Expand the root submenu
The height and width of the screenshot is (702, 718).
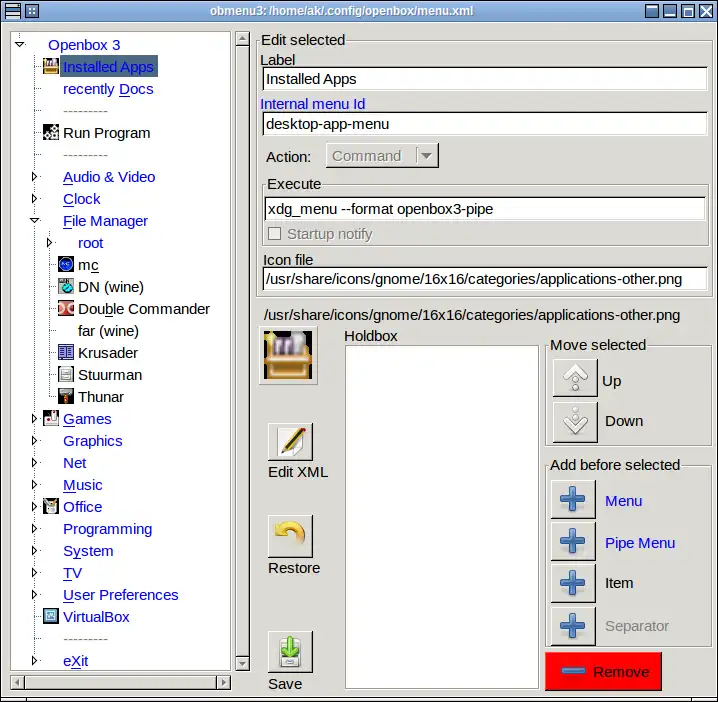[49, 242]
